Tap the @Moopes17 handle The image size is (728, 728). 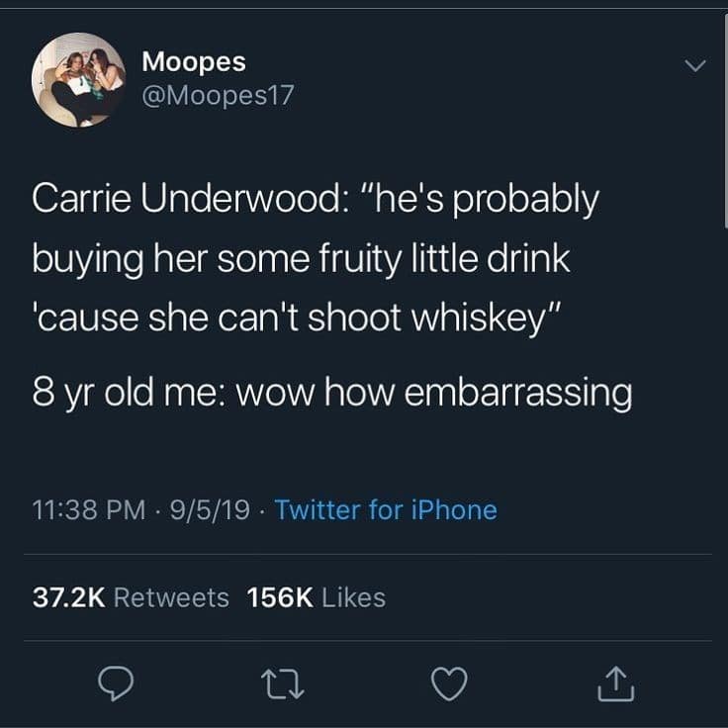pos(218,95)
